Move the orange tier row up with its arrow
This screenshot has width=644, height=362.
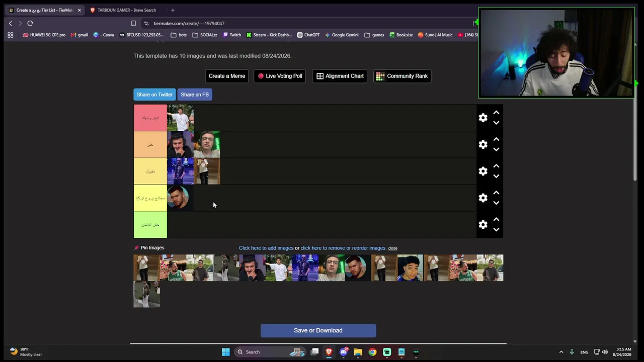point(496,139)
